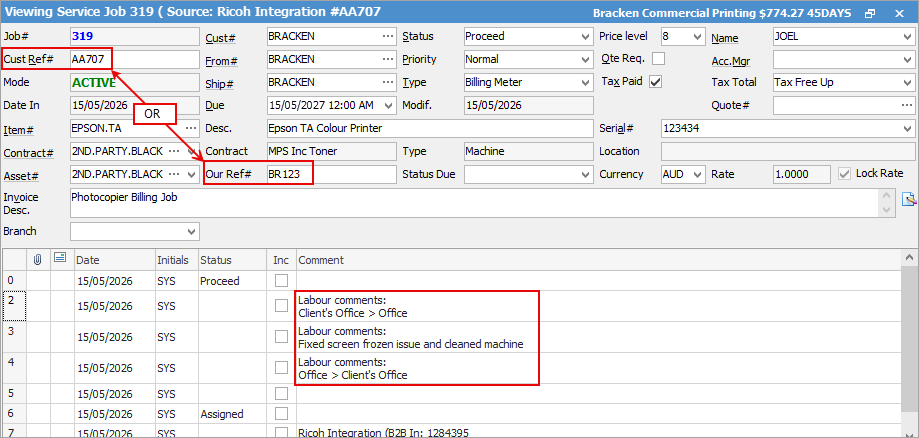Click the Job# value 319
This screenshot has width=919, height=438.
click(84, 36)
